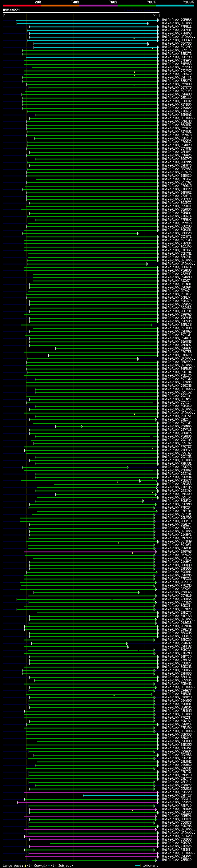Select label UniRef100_C7J7Z6
The image size is (197, 868).
(177, 467)
